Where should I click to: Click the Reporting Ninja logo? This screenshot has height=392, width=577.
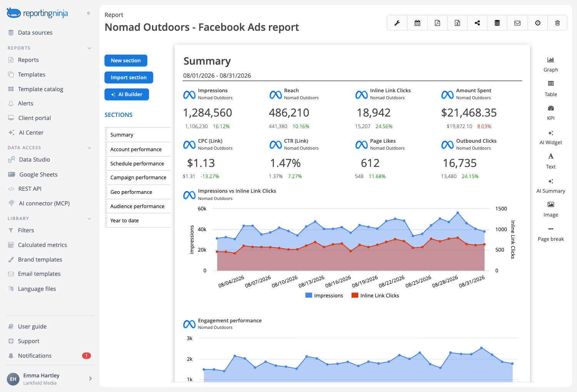pos(37,13)
